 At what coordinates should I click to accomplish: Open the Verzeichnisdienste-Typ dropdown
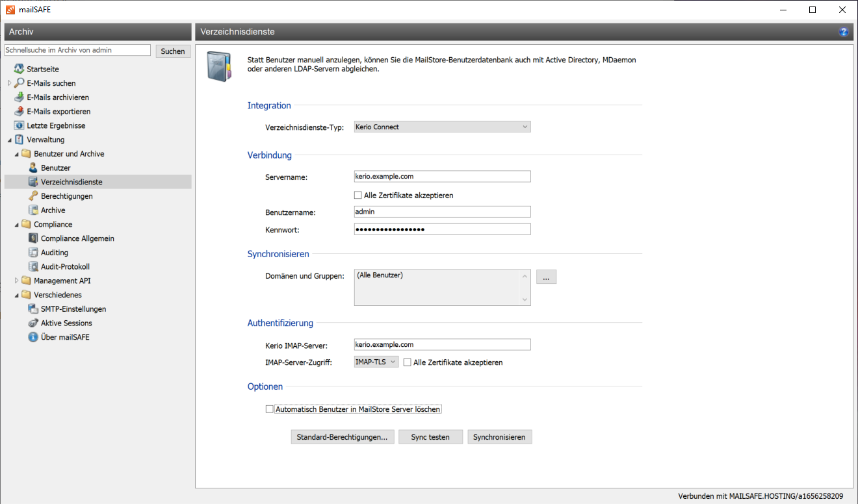[x=442, y=127]
